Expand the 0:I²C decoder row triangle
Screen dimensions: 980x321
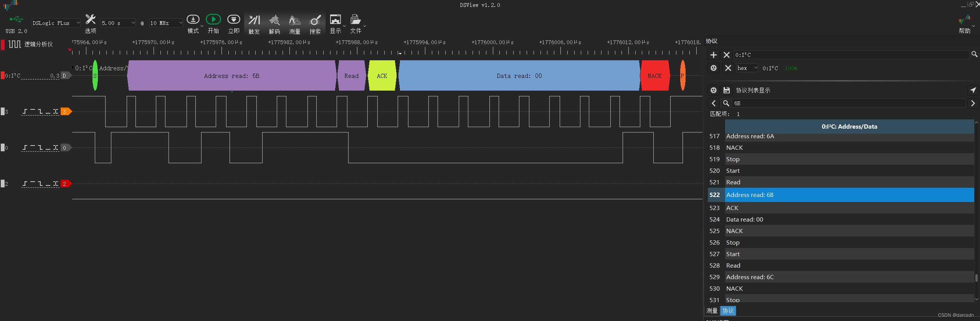(x=73, y=67)
